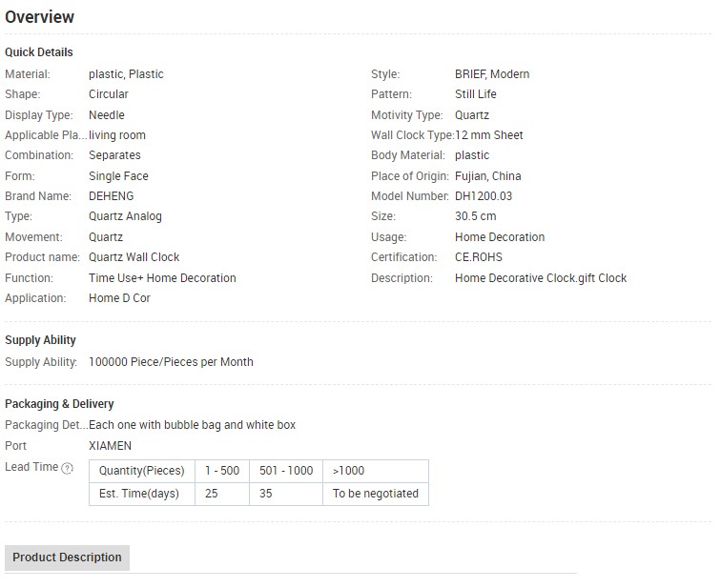This screenshot has width=721, height=588.
Task: Click the 'DEHENG' brand name
Action: point(112,196)
